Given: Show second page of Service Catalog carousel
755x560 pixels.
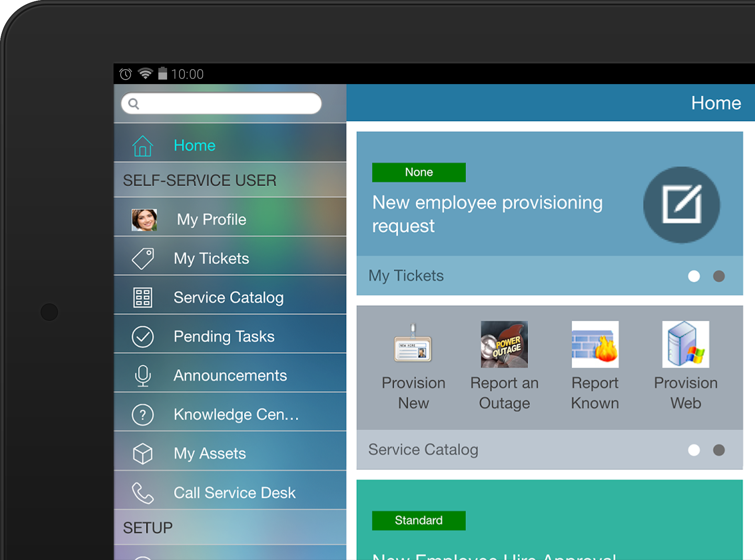Looking at the screenshot, I should [718, 450].
